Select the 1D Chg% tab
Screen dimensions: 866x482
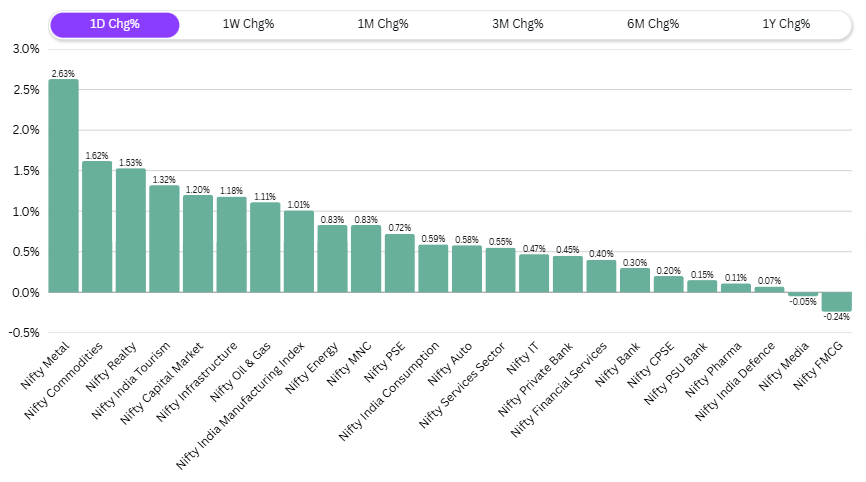pos(114,25)
